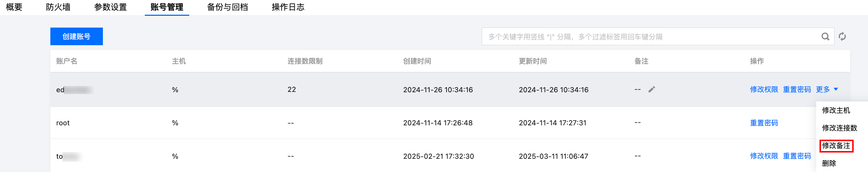Screen dimensions: 868x172
Task: View the 操作日志 tab
Action: coord(288,7)
